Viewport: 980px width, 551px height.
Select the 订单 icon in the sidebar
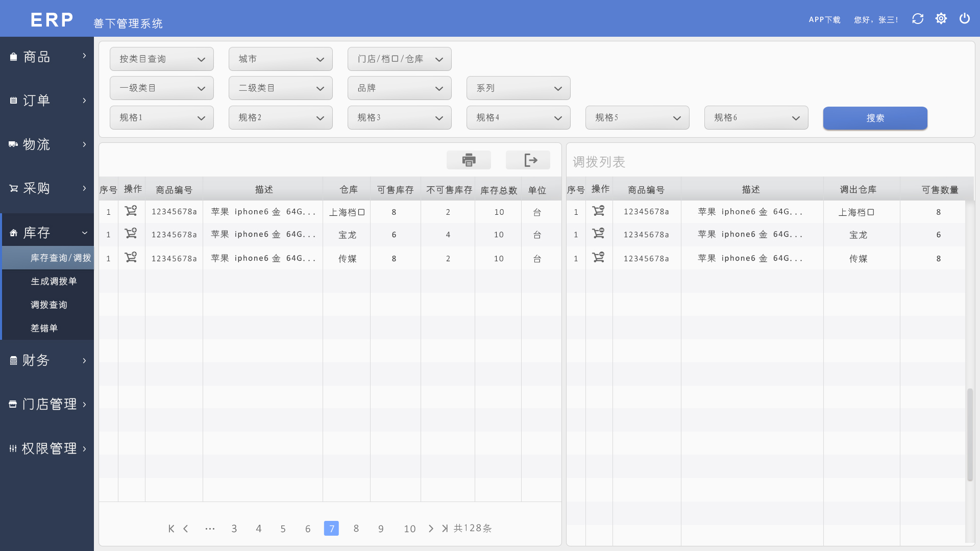[x=13, y=100]
